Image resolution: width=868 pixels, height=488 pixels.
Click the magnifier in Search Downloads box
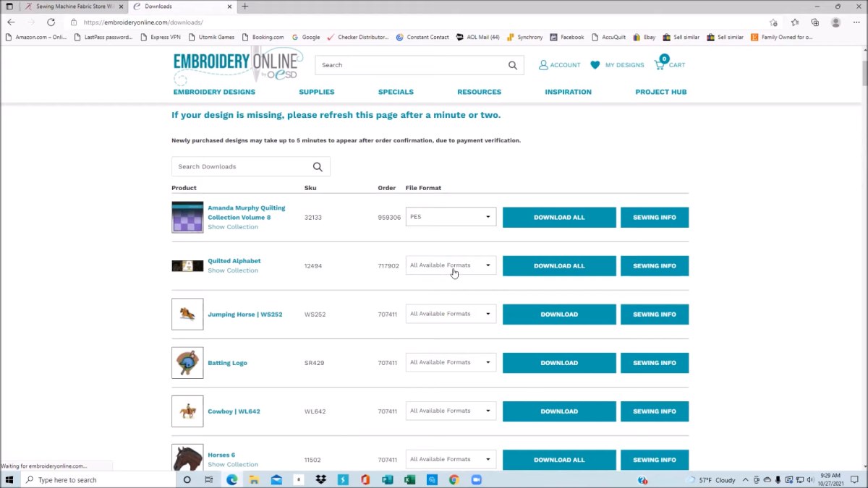pyautogui.click(x=318, y=167)
